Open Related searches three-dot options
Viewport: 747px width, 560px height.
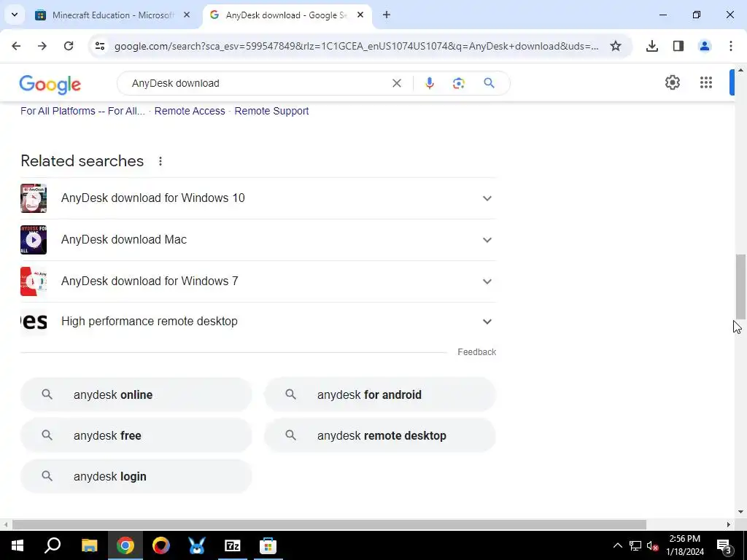click(x=160, y=161)
